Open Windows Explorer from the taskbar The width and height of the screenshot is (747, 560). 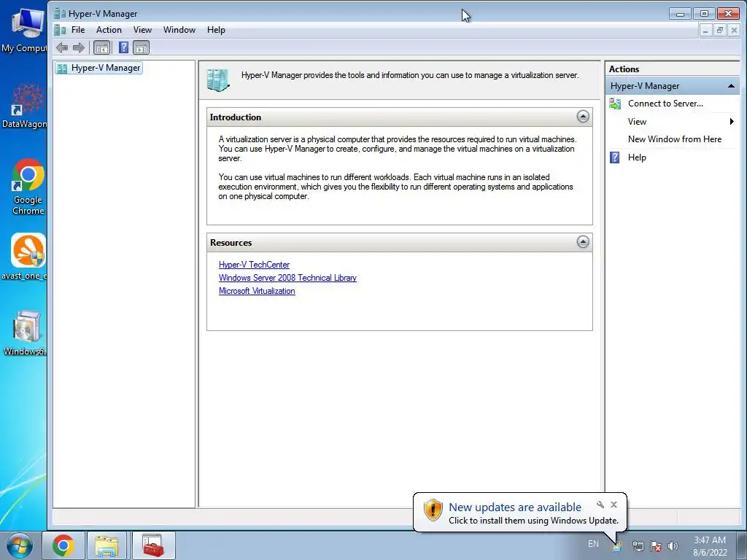coord(107,545)
